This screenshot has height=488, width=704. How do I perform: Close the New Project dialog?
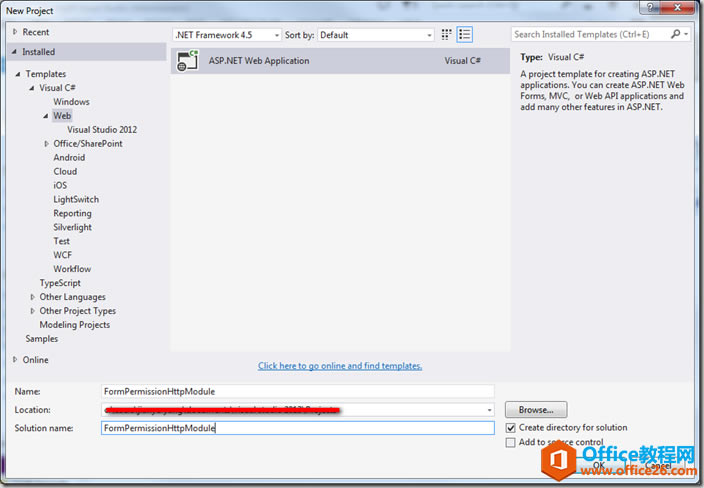678,8
